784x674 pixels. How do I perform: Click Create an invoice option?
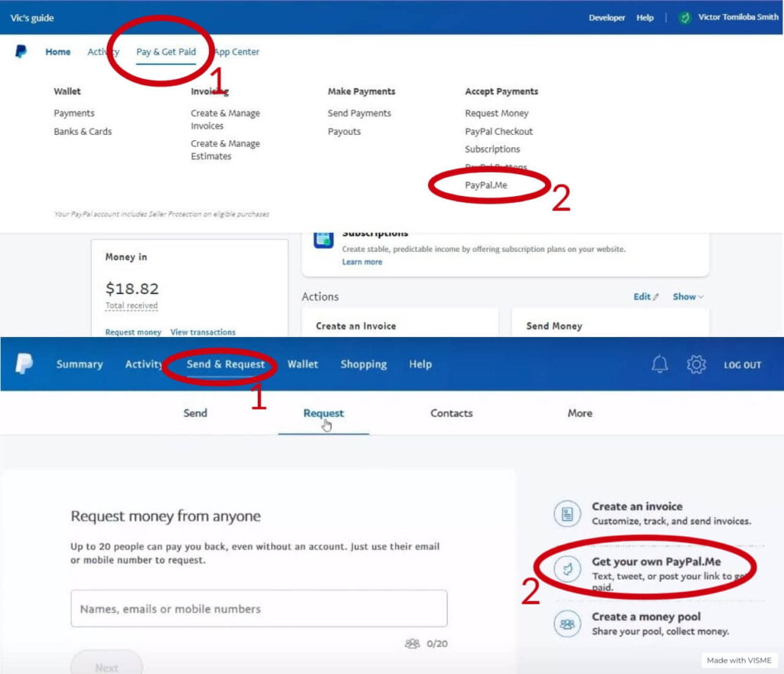tap(652, 513)
